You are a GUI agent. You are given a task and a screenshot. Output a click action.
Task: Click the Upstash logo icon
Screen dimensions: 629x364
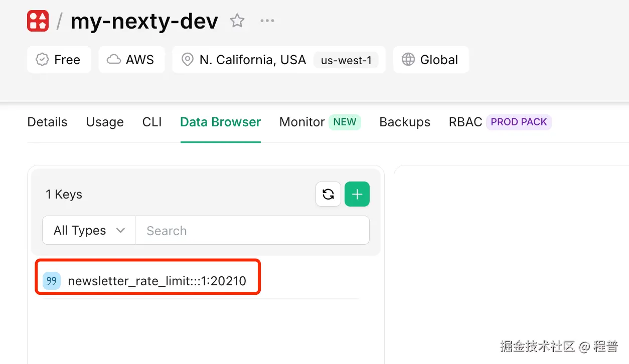(38, 21)
